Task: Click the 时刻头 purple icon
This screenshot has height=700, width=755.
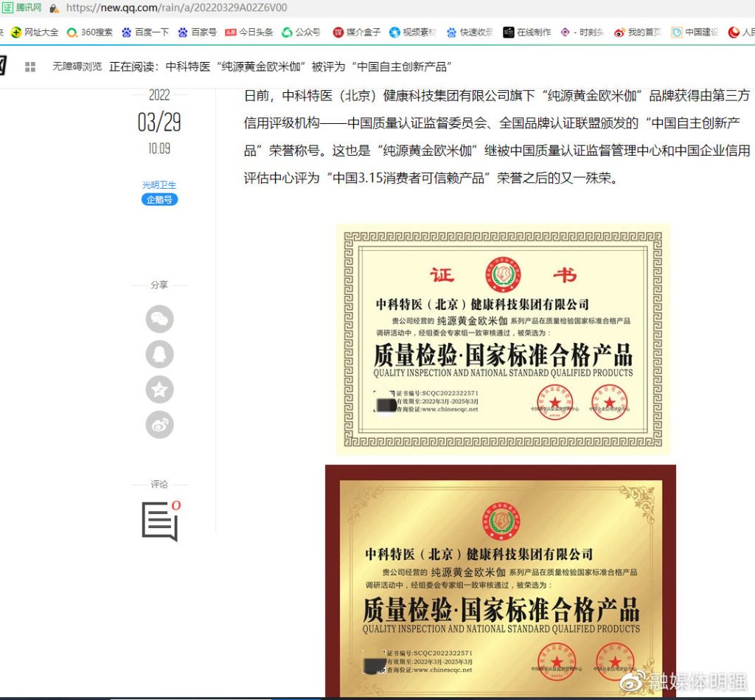Action: (x=566, y=32)
